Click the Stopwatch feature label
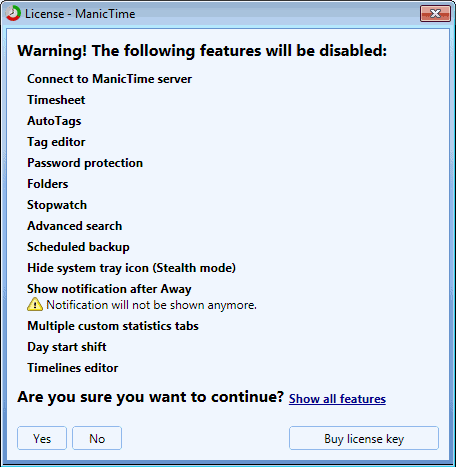456x467 pixels. click(x=57, y=205)
